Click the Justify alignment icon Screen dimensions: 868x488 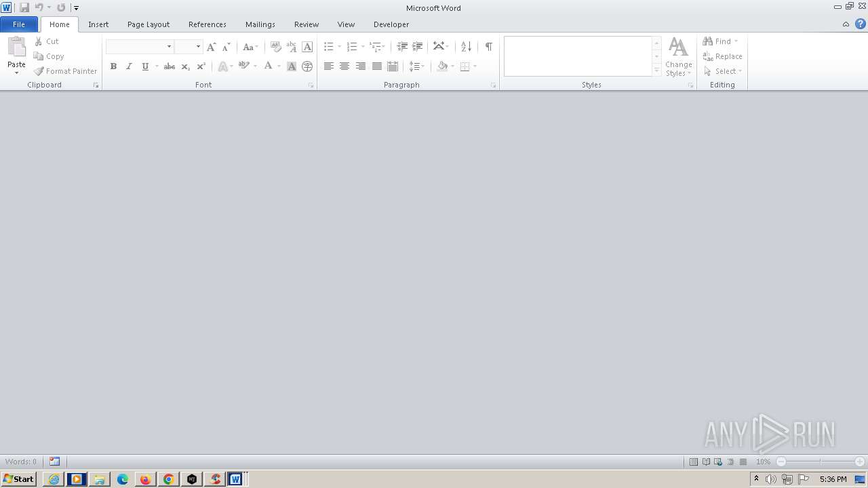pos(376,66)
